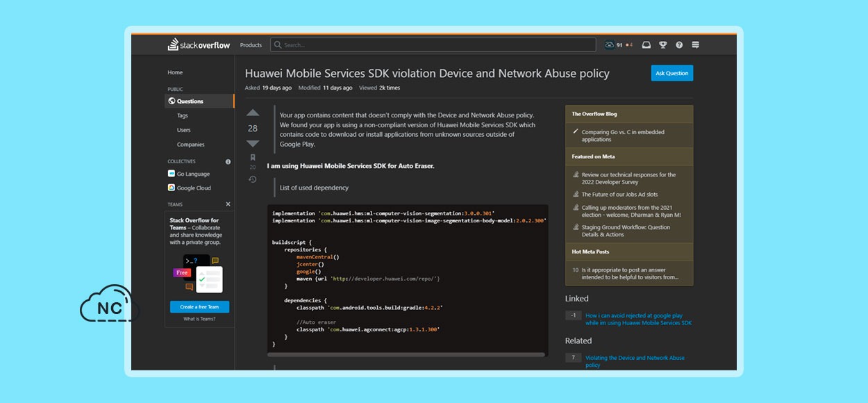Click Create a free Team button
The image size is (868, 403).
[x=199, y=307]
